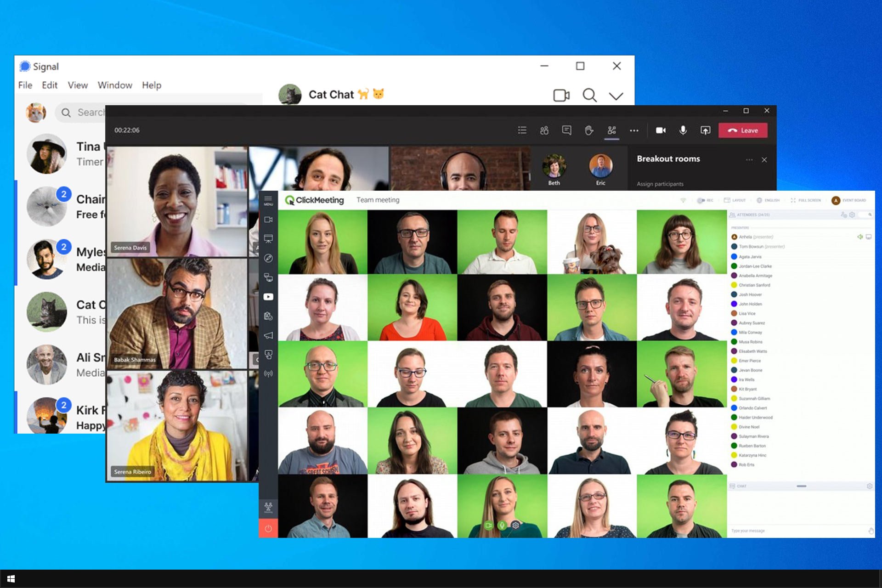Toggle the Breakout rooms icon in Teams toolbar
Screen dimensions: 882x588
[x=611, y=130]
